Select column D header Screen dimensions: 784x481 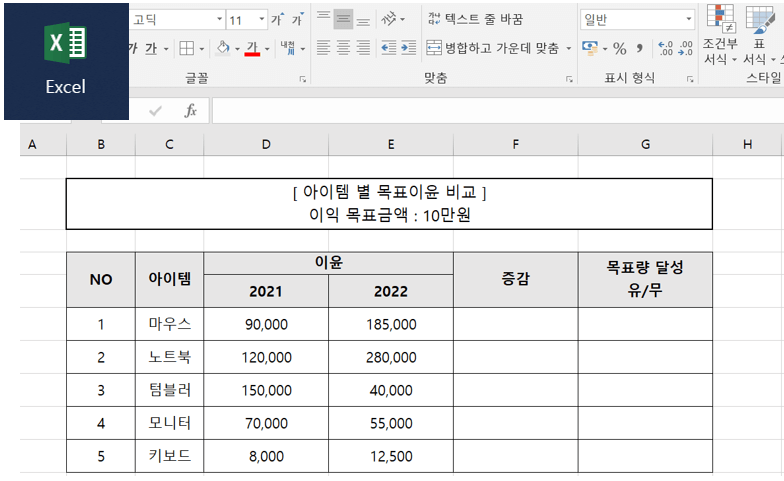(x=266, y=145)
